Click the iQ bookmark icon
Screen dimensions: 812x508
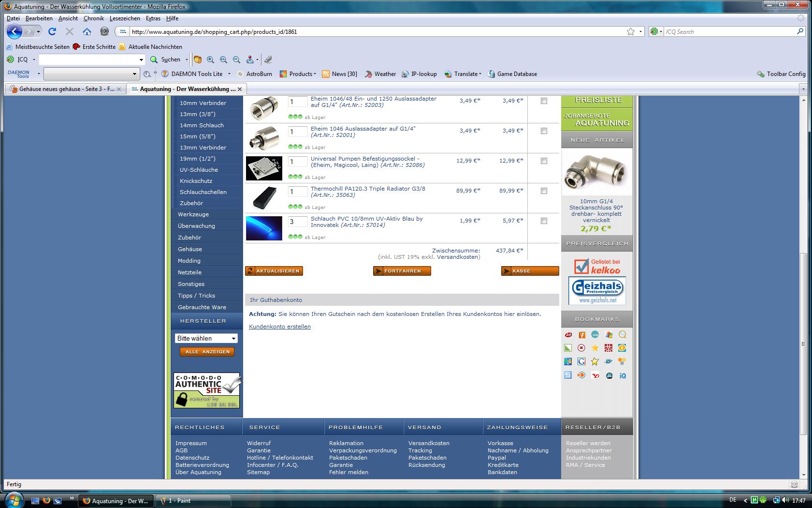click(x=623, y=375)
